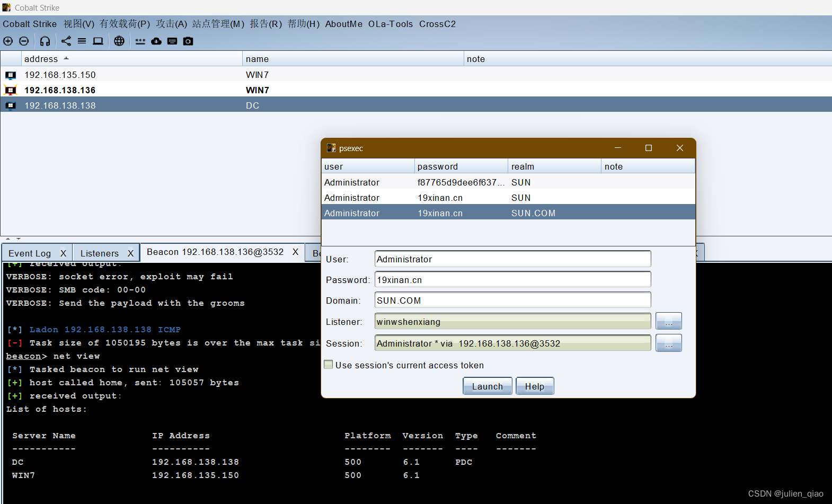The width and height of the screenshot is (832, 504).
Task: Close the Beacon 192.168.138.136@3532 tab
Action: (x=295, y=252)
